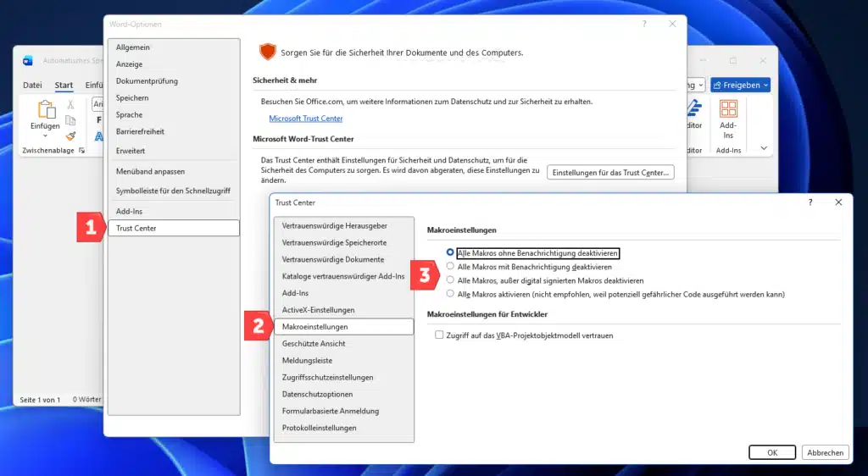Select Alle Makros ohne Benachrichtigung deaktivieren

point(450,252)
